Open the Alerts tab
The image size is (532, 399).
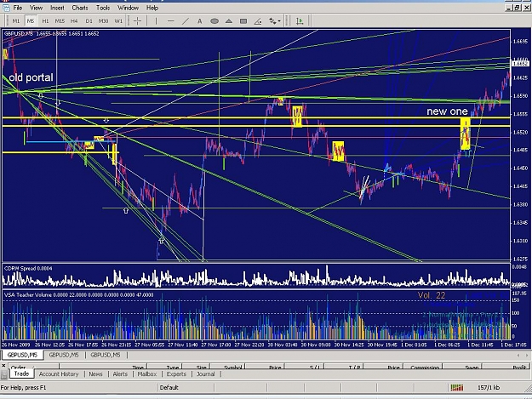(120, 374)
